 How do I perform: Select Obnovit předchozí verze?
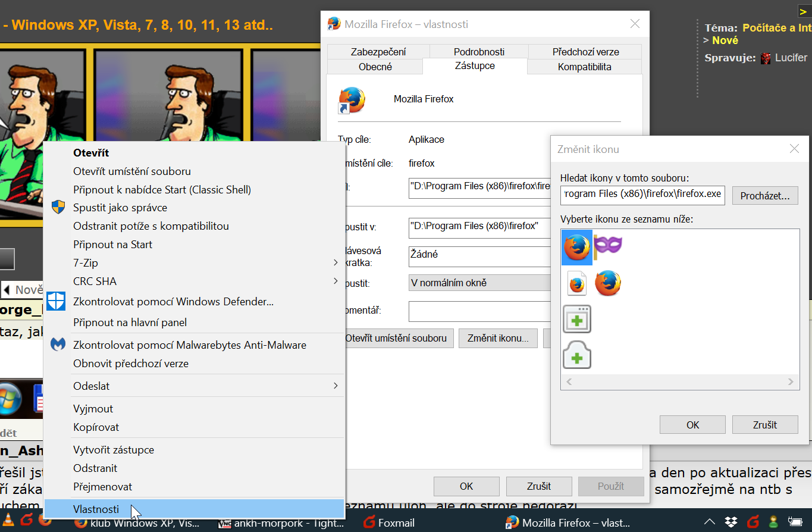pyautogui.click(x=194, y=363)
